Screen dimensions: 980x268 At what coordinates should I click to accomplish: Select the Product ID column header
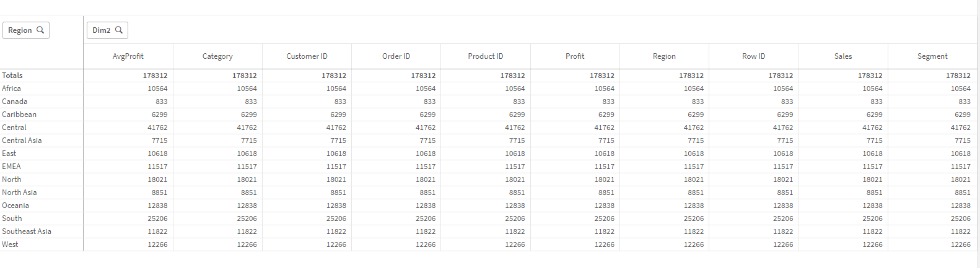coord(486,56)
